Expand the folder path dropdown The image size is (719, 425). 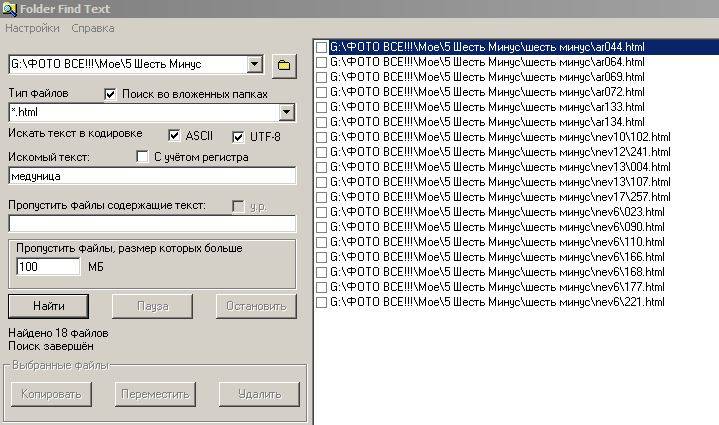pyautogui.click(x=254, y=65)
